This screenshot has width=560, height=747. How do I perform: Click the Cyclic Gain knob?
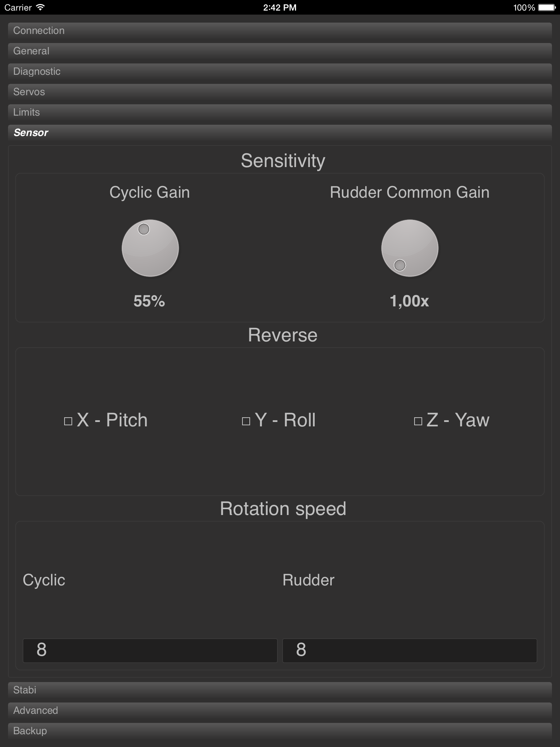click(150, 248)
